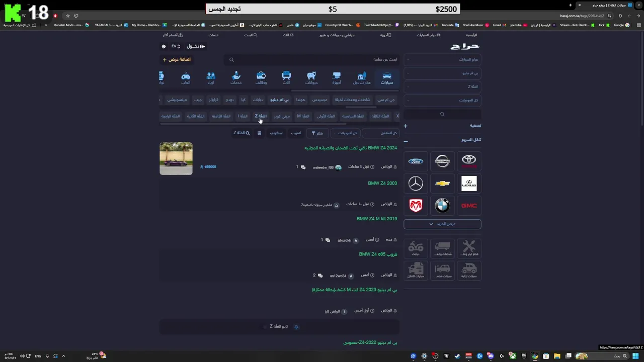The image size is (644, 362).
Task: Open seller waleedw_f88 profile
Action: tap(327, 167)
